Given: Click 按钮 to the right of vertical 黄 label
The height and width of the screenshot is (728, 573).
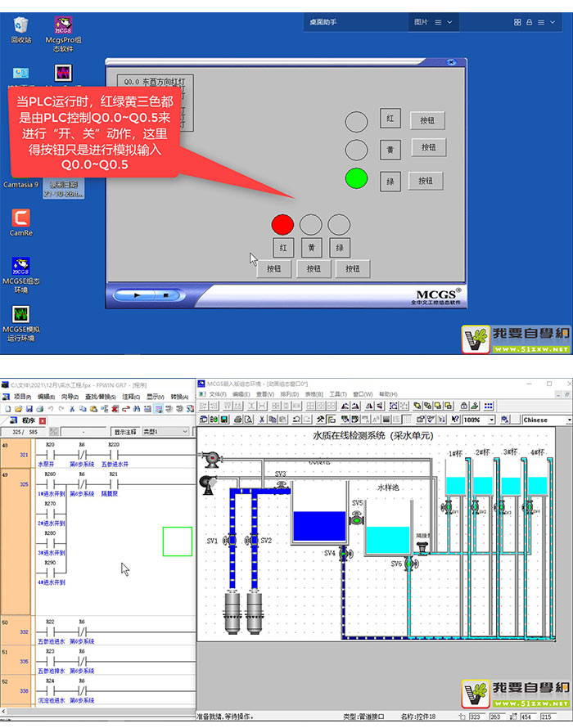Looking at the screenshot, I should point(428,147).
